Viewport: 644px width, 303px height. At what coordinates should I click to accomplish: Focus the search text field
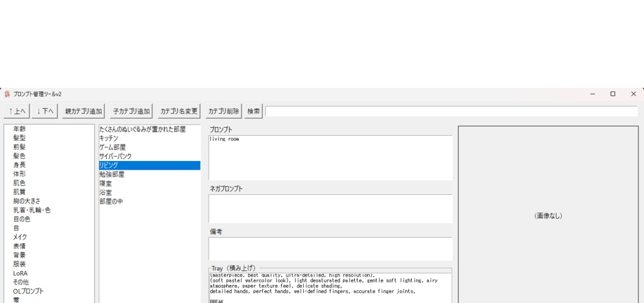[x=452, y=111]
